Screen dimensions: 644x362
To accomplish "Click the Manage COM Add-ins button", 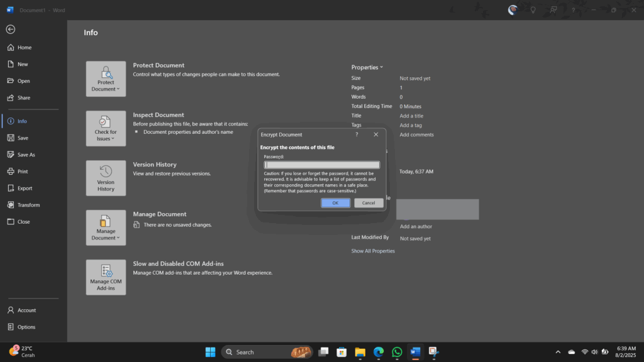I will 106,277.
